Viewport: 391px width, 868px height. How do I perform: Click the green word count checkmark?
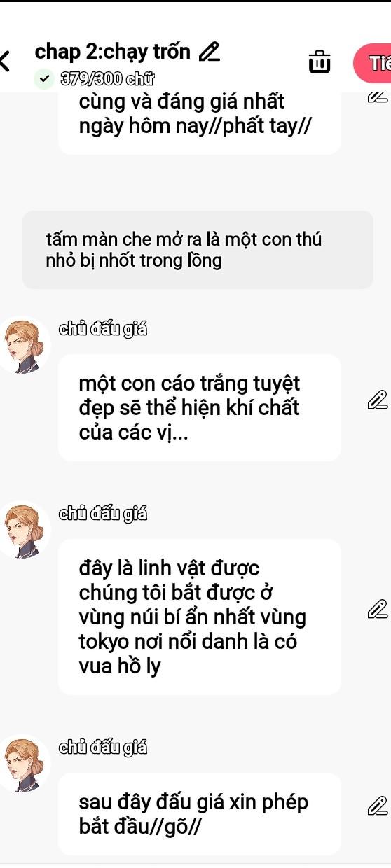point(45,78)
